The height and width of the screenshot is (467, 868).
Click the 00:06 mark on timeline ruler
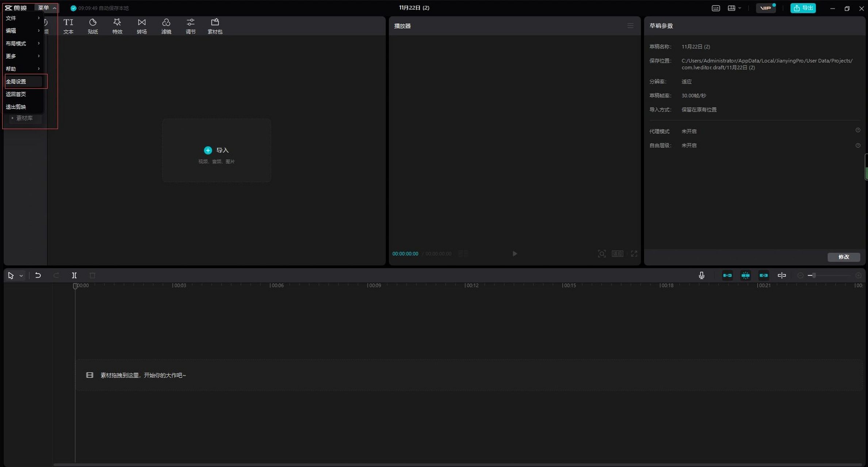[x=277, y=285]
